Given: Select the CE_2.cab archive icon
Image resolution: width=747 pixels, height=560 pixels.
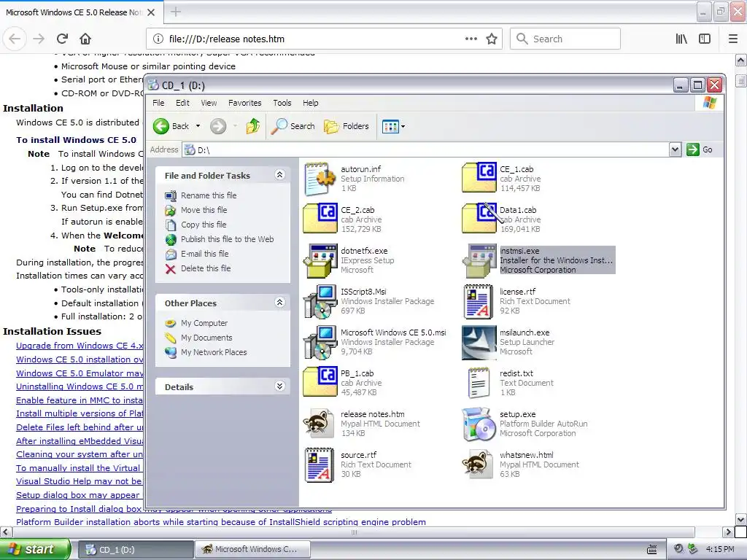Looking at the screenshot, I should pyautogui.click(x=320, y=219).
